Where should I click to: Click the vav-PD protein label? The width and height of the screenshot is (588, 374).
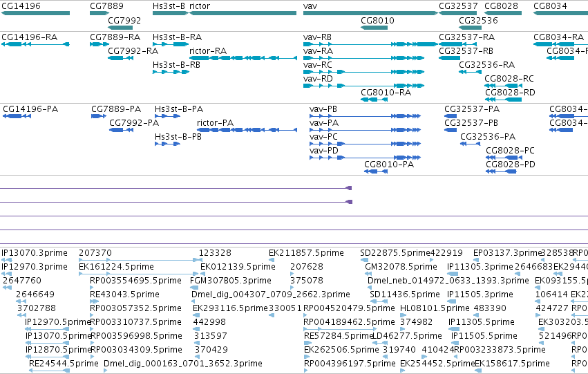pos(324,151)
